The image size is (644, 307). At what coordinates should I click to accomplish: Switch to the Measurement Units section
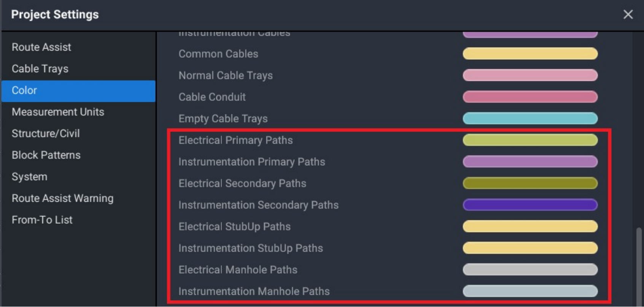58,112
